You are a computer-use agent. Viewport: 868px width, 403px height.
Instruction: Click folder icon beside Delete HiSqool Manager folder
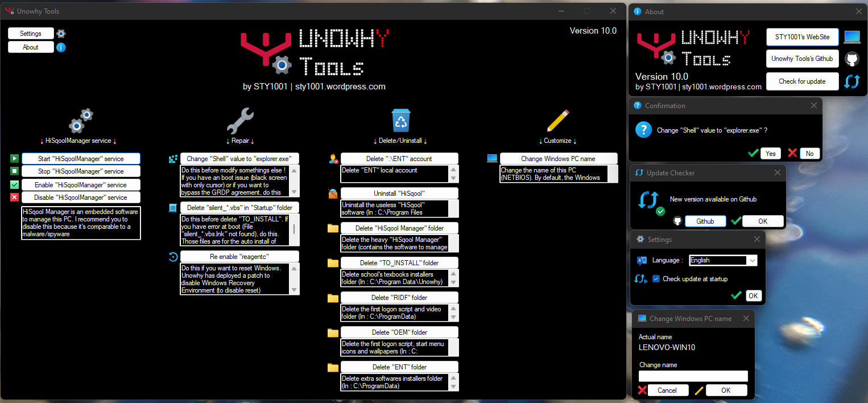tap(333, 228)
